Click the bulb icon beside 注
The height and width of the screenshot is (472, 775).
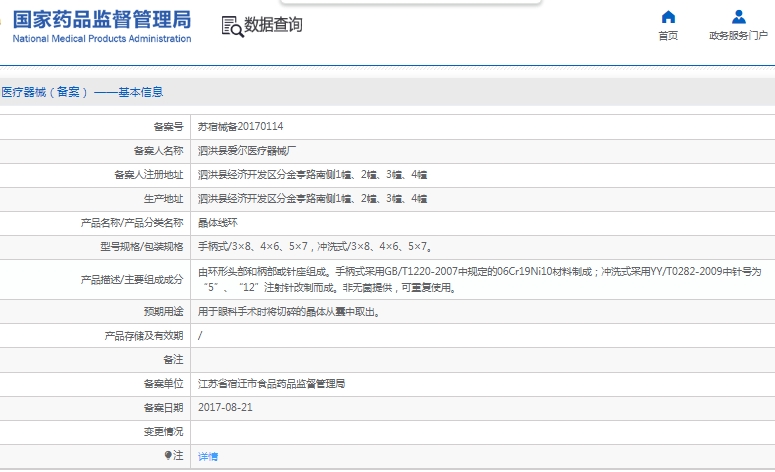pos(168,455)
